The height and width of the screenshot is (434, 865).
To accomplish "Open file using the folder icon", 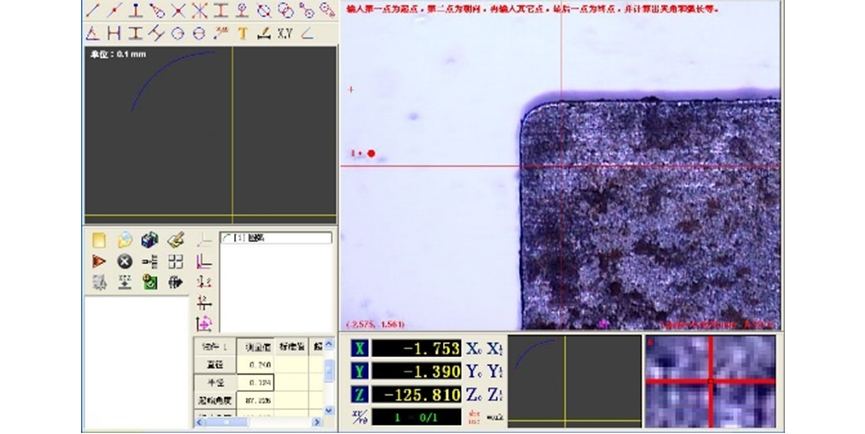I will coord(124,240).
